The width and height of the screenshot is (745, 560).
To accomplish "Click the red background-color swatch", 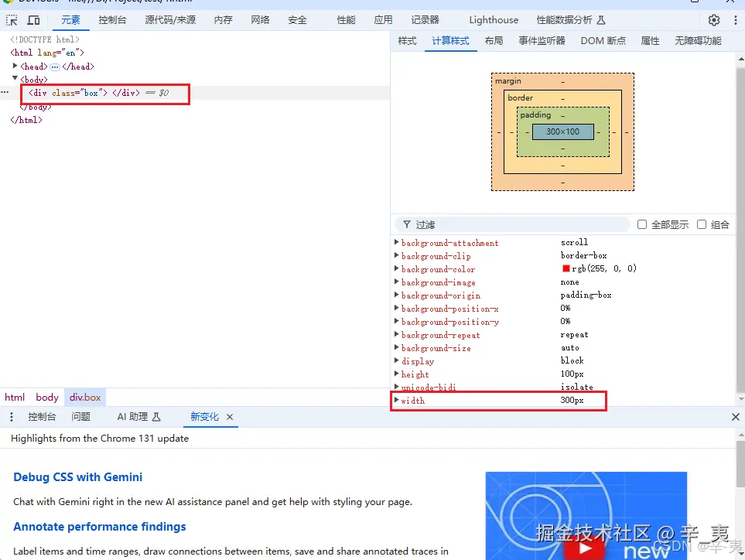I will point(564,268).
